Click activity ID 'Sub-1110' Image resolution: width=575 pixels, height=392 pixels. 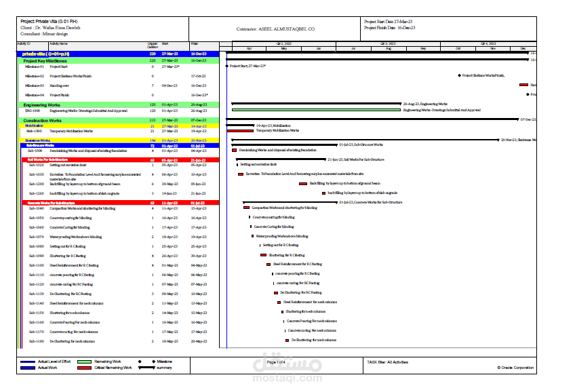[37, 275]
